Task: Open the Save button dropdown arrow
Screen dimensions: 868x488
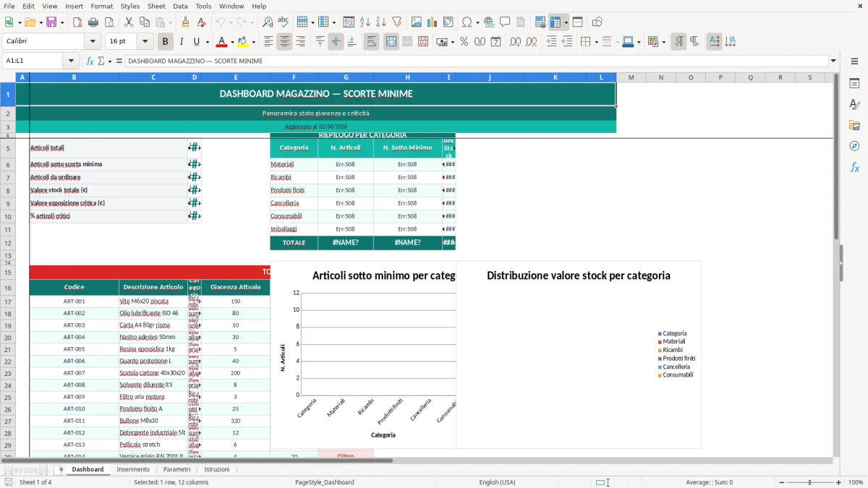Action: point(61,22)
